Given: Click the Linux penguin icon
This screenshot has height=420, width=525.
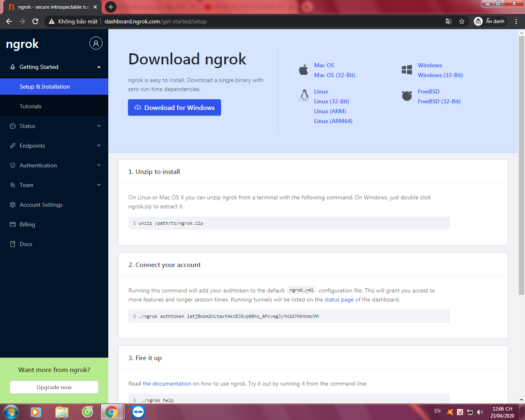Looking at the screenshot, I should tap(304, 95).
